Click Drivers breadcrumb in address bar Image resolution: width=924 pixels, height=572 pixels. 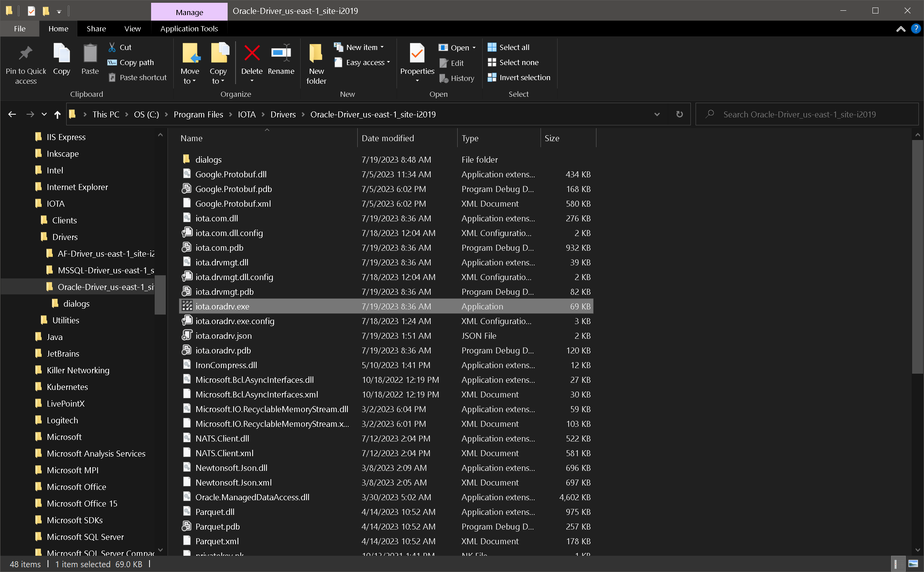[x=283, y=114]
